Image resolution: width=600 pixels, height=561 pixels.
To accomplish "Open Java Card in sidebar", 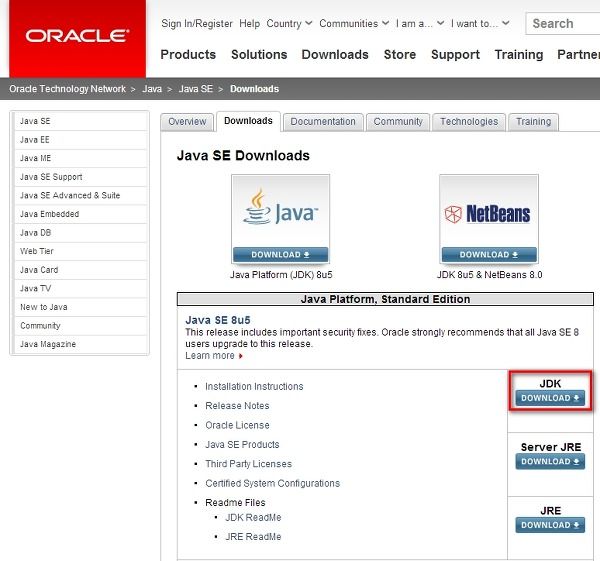I will [x=80, y=270].
